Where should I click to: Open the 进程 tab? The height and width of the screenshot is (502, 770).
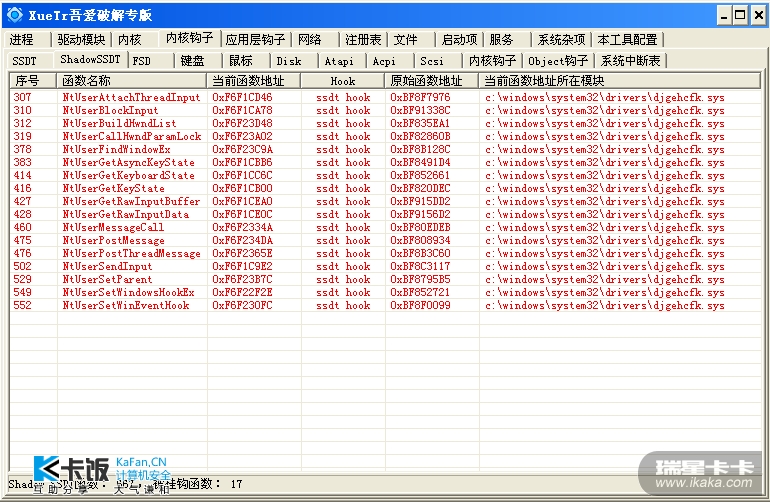(x=22, y=39)
